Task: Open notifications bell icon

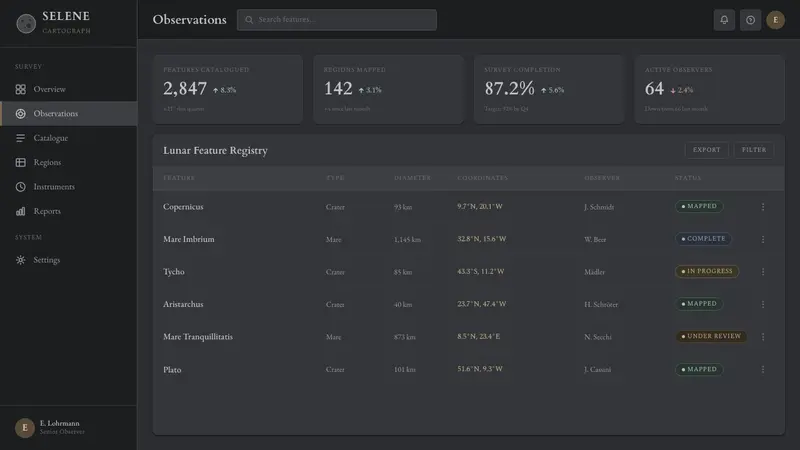Action: tap(724, 20)
